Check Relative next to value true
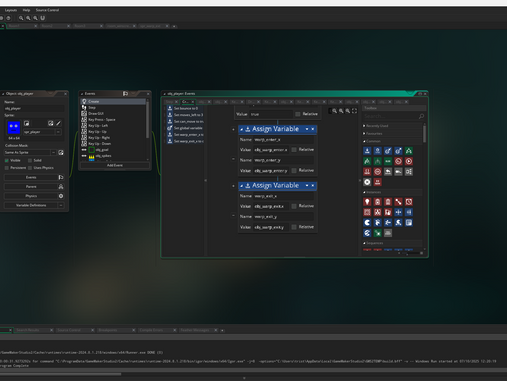This screenshot has height=381, width=507. [298, 114]
